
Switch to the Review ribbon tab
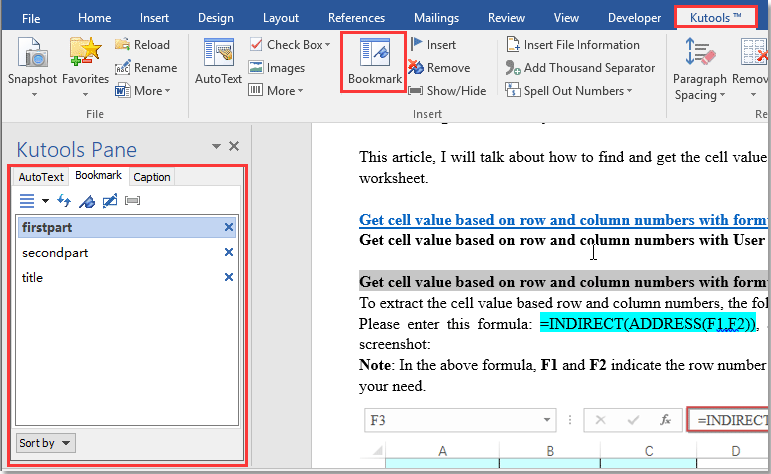pyautogui.click(x=506, y=18)
